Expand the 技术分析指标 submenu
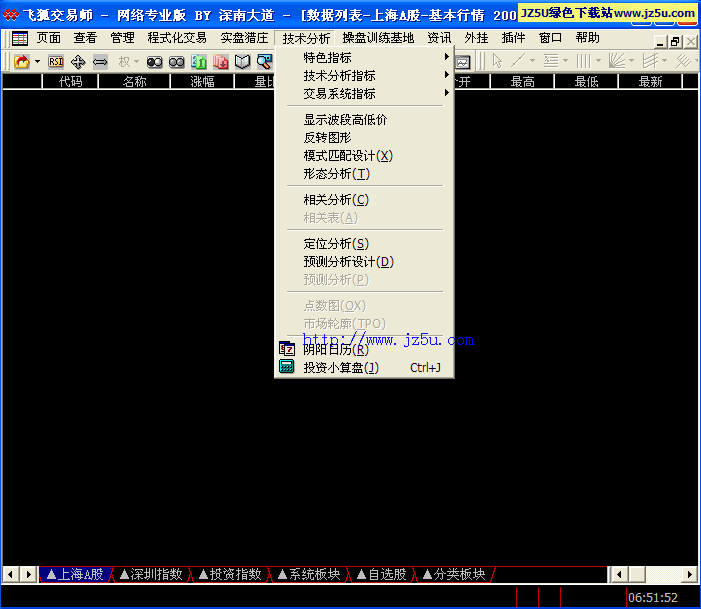Image resolution: width=701 pixels, height=609 pixels. 364,76
